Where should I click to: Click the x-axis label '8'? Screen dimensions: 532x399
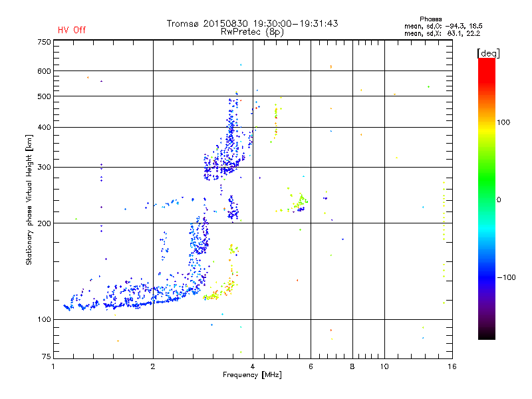[x=352, y=366]
